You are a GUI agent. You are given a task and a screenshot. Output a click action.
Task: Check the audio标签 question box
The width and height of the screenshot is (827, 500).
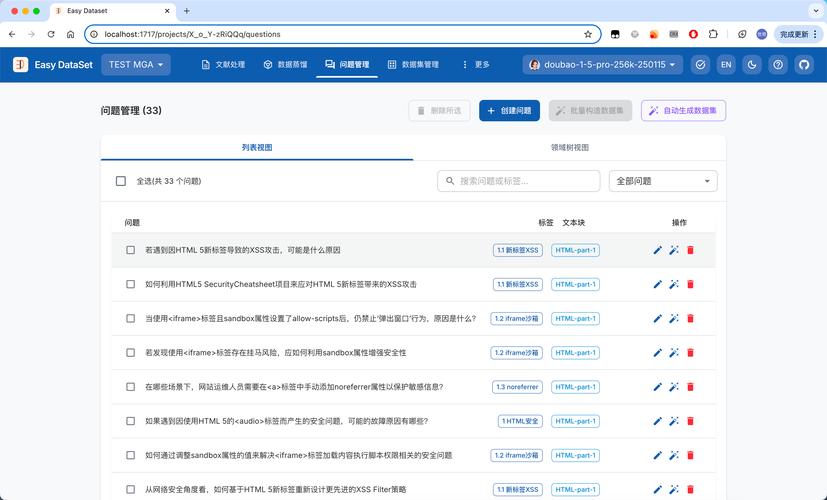pyautogui.click(x=130, y=421)
